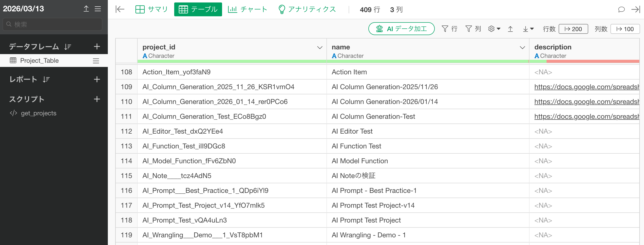This screenshot has width=644, height=245.
Task: Expand the project_id column menu
Action: point(320,48)
